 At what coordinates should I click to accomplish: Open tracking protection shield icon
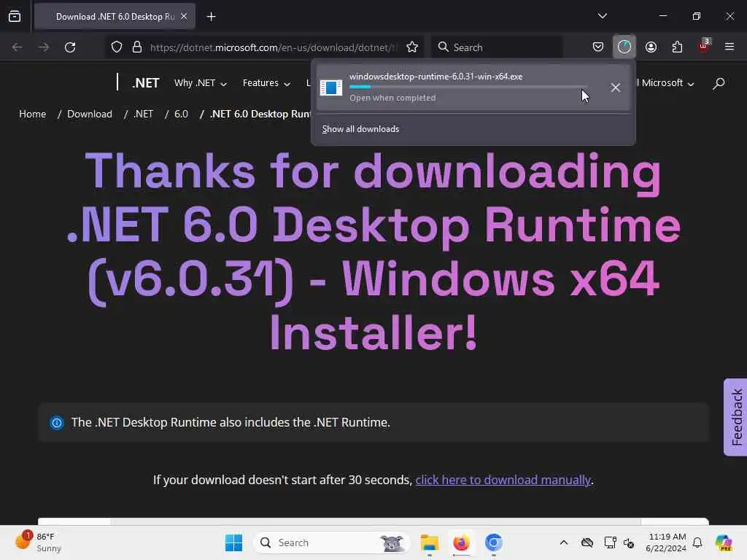click(117, 47)
